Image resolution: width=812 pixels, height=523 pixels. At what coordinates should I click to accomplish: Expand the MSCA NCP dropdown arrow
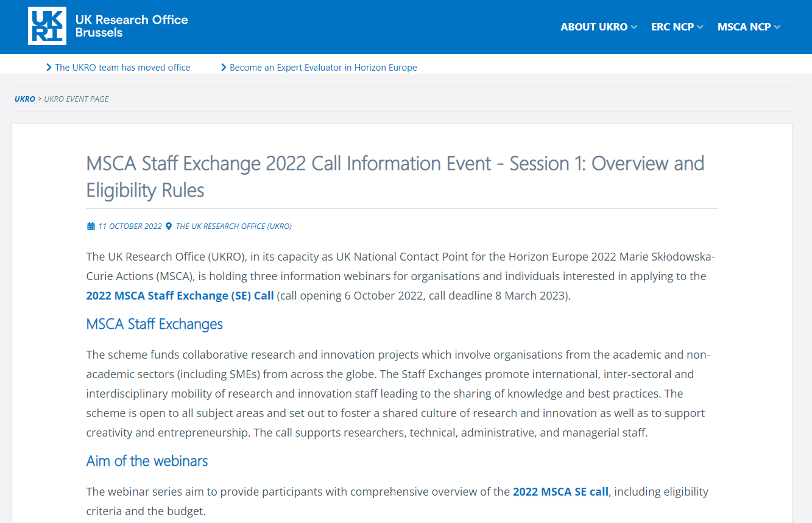pyautogui.click(x=777, y=27)
